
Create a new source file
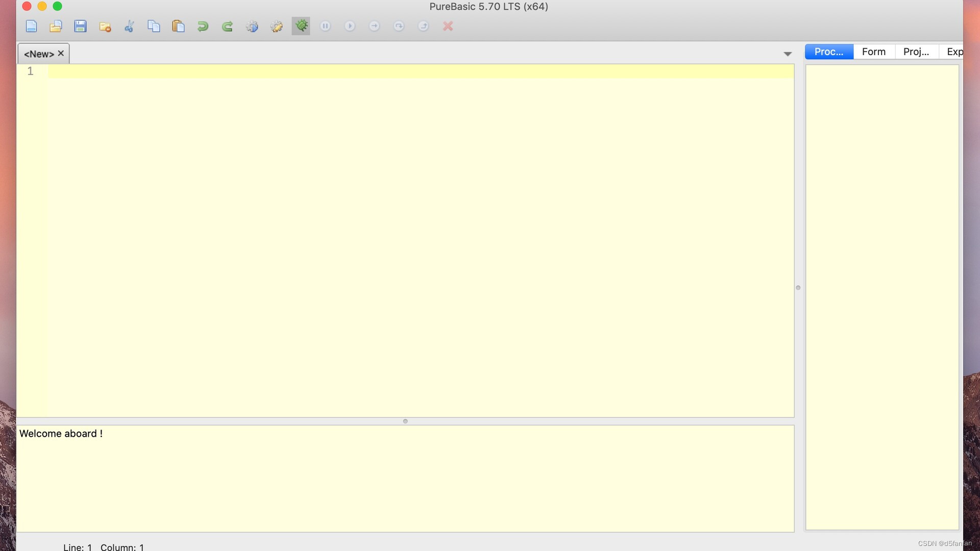(x=31, y=26)
